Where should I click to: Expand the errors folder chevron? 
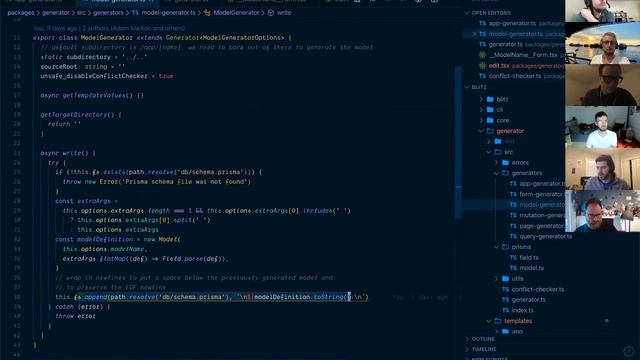pos(496,162)
